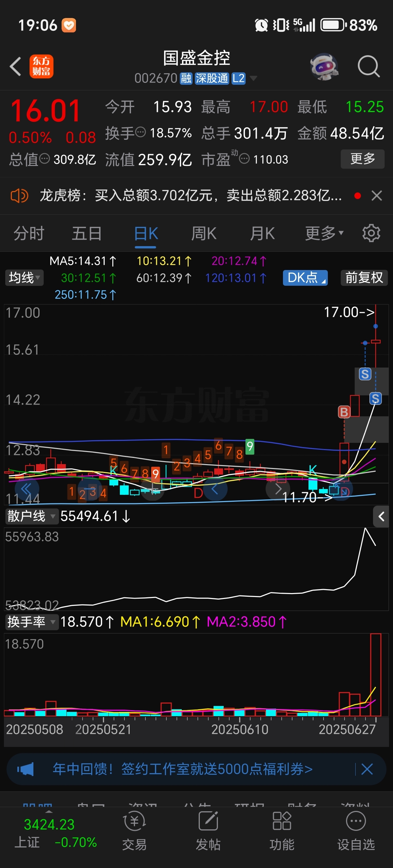
Task: Tap the MA1:6.690 turnover label
Action: click(160, 622)
